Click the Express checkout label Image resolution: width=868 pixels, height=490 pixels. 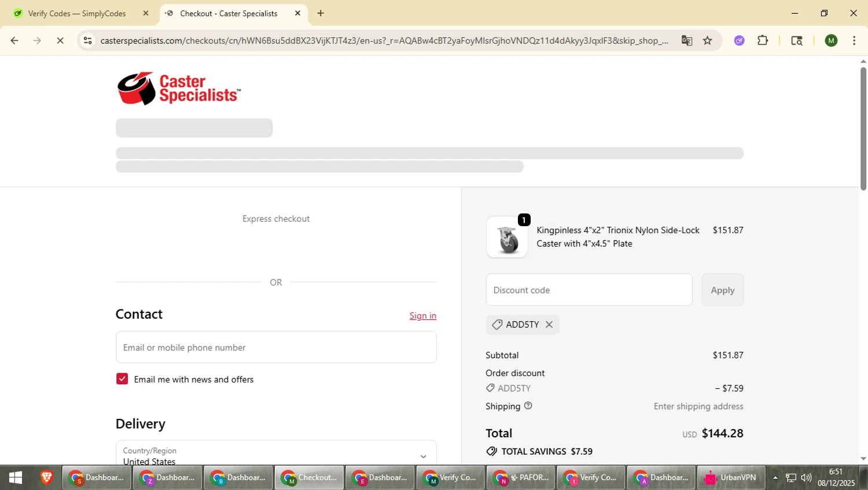[276, 219]
